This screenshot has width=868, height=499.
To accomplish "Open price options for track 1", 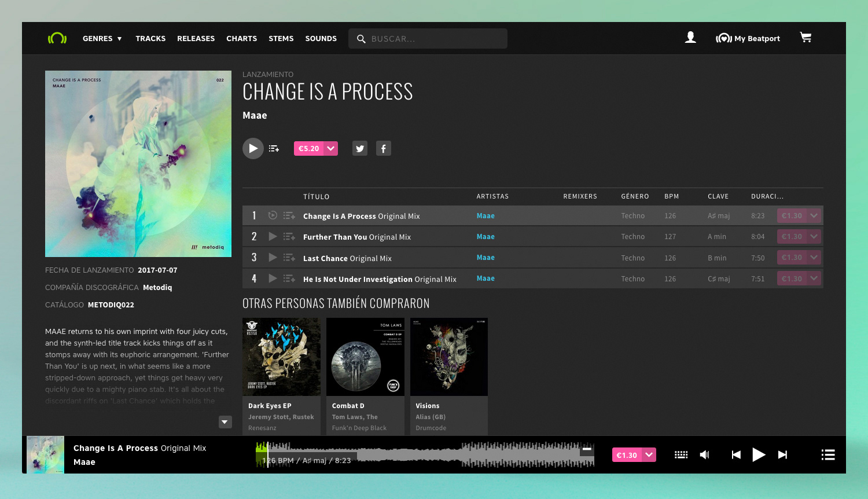I will tap(814, 216).
